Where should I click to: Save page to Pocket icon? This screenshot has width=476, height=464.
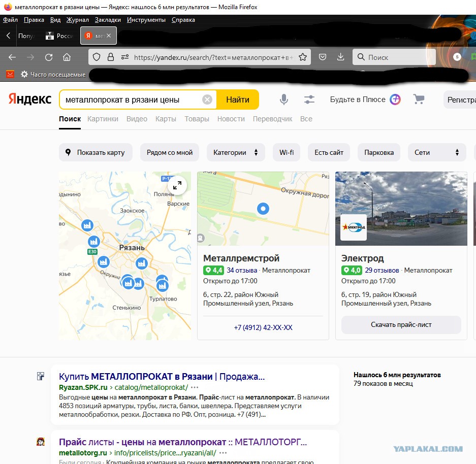[323, 57]
